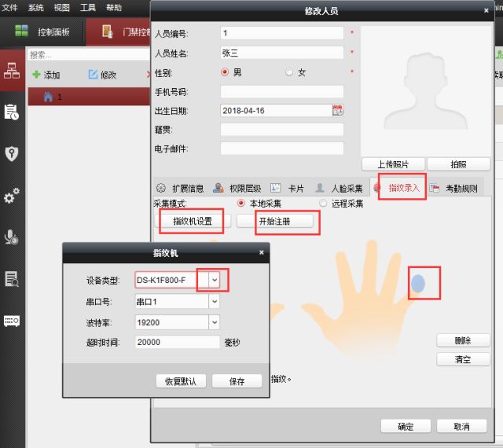503x448 pixels.
Task: Click the 手机号码 input field
Action: tap(281, 92)
